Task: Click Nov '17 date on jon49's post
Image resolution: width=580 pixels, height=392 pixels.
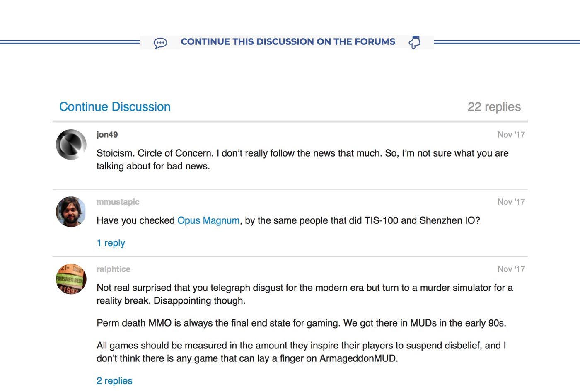Action: 511,134
